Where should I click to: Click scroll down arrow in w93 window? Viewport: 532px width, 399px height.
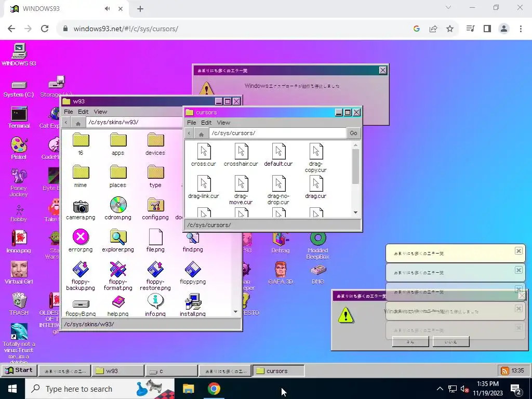tap(235, 312)
